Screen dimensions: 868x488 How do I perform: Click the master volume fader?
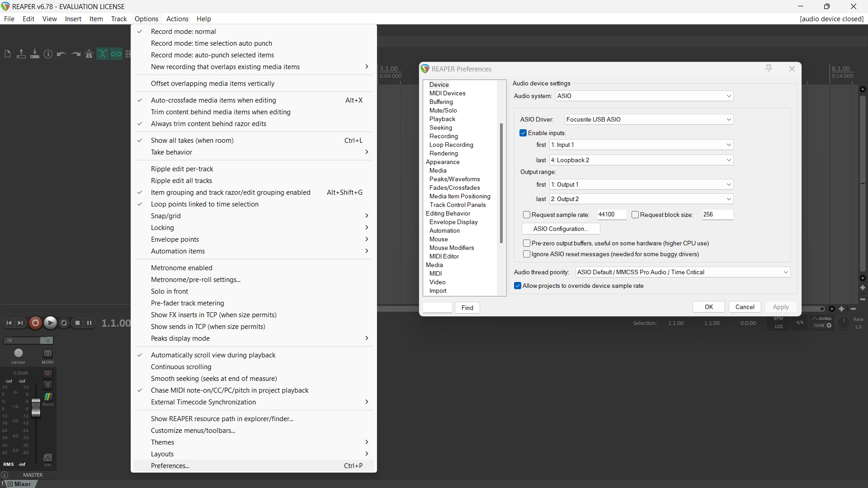36,408
